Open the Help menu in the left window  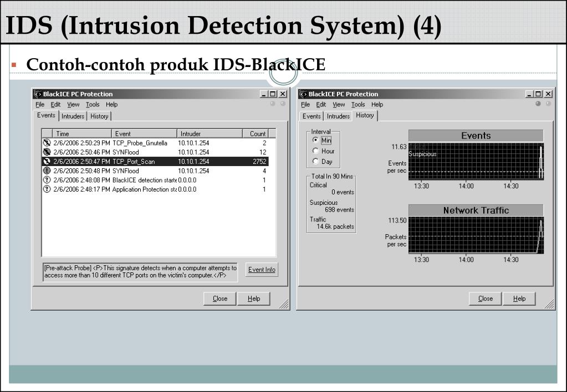[112, 105]
